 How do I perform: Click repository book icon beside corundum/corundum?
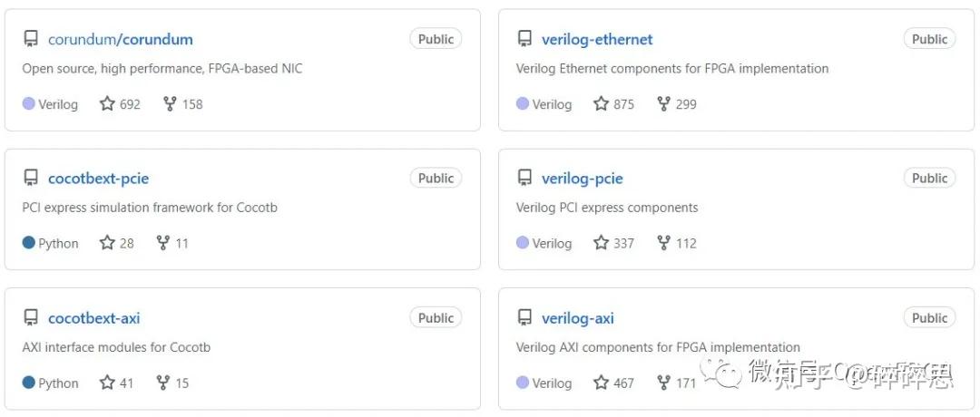pyautogui.click(x=31, y=39)
